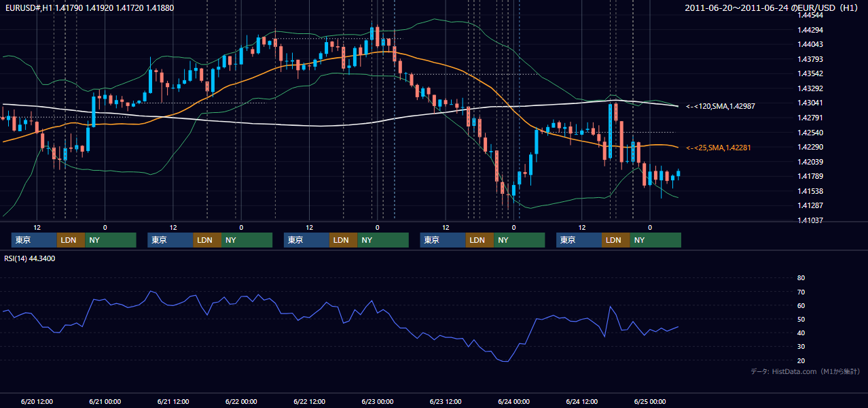The width and height of the screenshot is (868, 408).
Task: Select the RSI(14) 44.3400 indicator label
Action: click(30, 258)
